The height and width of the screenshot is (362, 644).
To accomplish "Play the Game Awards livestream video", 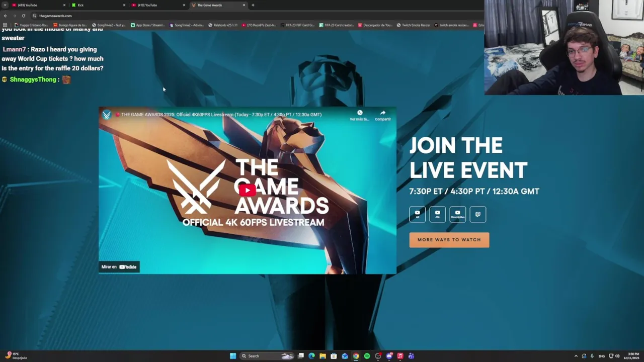I will 247,190.
